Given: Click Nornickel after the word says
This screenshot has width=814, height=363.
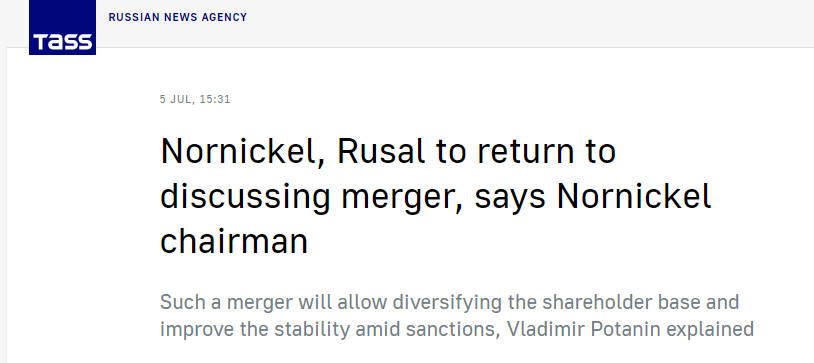Looking at the screenshot, I should (x=634, y=197).
